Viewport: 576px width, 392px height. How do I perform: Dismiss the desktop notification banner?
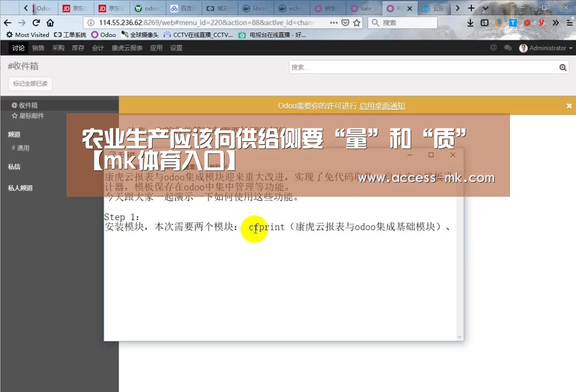[569, 106]
